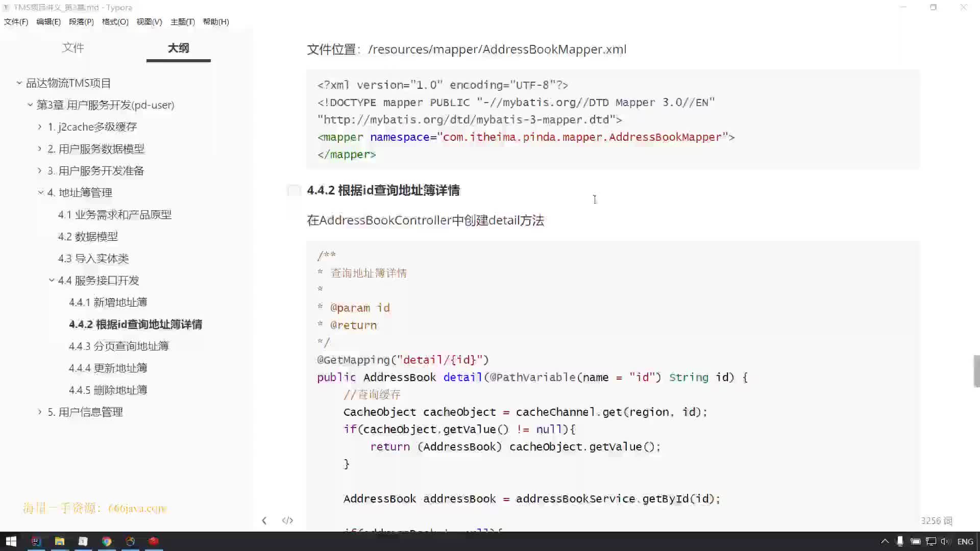This screenshot has height=551, width=980.
Task: Jump to 4.4.1 新增地址簿
Action: (108, 302)
